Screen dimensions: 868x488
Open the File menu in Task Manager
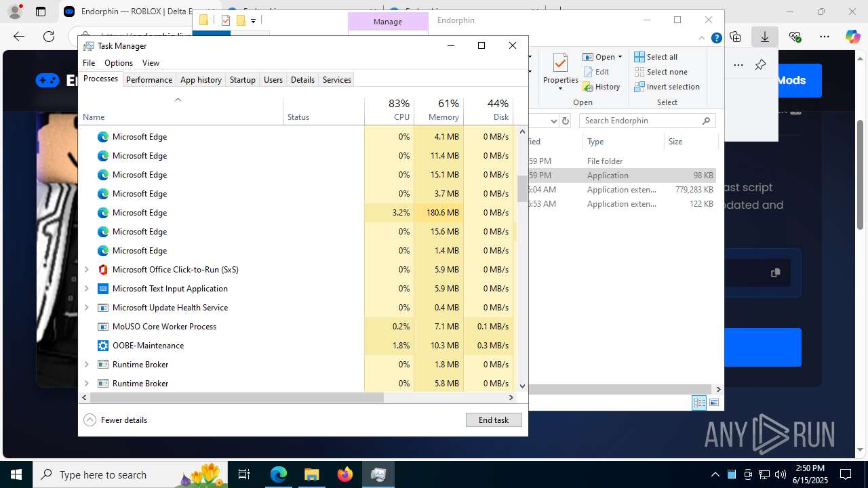pyautogui.click(x=89, y=63)
